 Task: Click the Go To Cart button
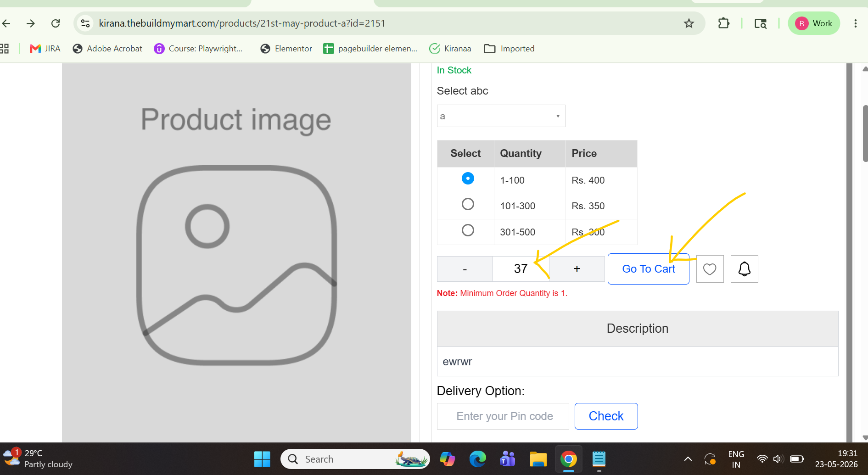click(x=649, y=269)
